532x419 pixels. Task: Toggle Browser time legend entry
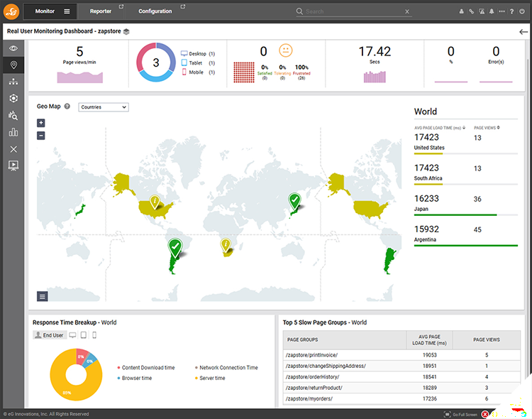tap(135, 379)
